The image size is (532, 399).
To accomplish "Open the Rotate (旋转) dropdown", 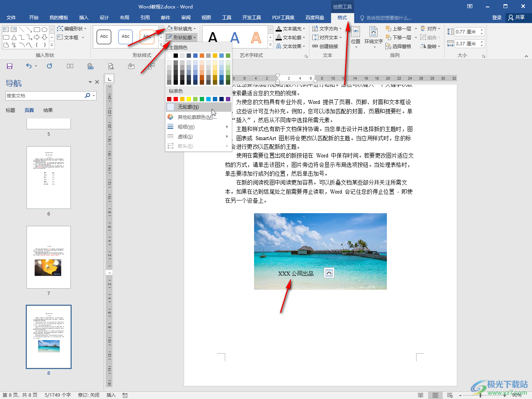I will pos(430,46).
